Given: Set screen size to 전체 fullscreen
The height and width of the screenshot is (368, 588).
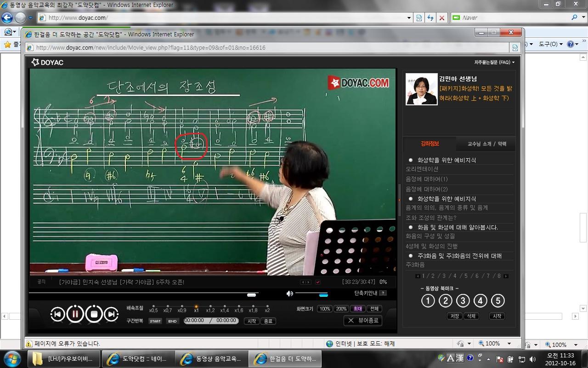Looking at the screenshot, I should click(x=374, y=309).
